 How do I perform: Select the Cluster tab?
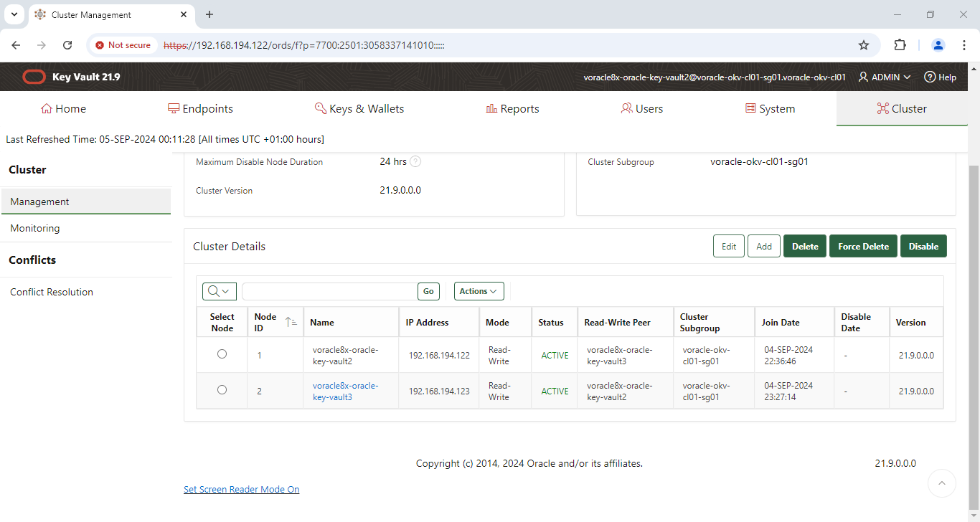pyautogui.click(x=902, y=109)
